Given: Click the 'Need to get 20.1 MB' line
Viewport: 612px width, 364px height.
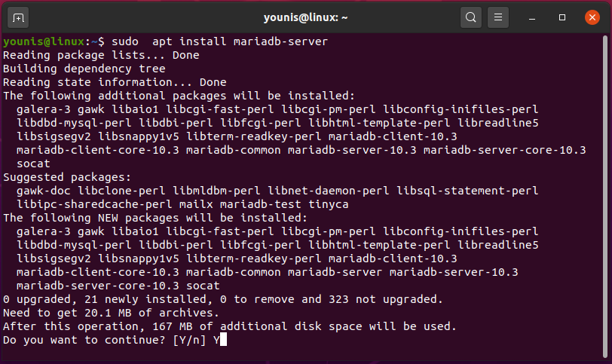Looking at the screenshot, I should point(111,313).
